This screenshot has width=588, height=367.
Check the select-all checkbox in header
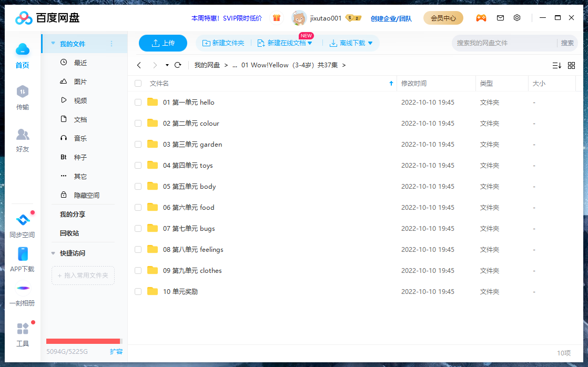pyautogui.click(x=138, y=83)
